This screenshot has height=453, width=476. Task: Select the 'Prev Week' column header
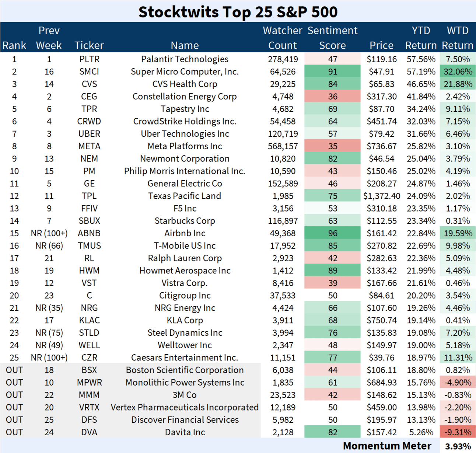(x=49, y=38)
